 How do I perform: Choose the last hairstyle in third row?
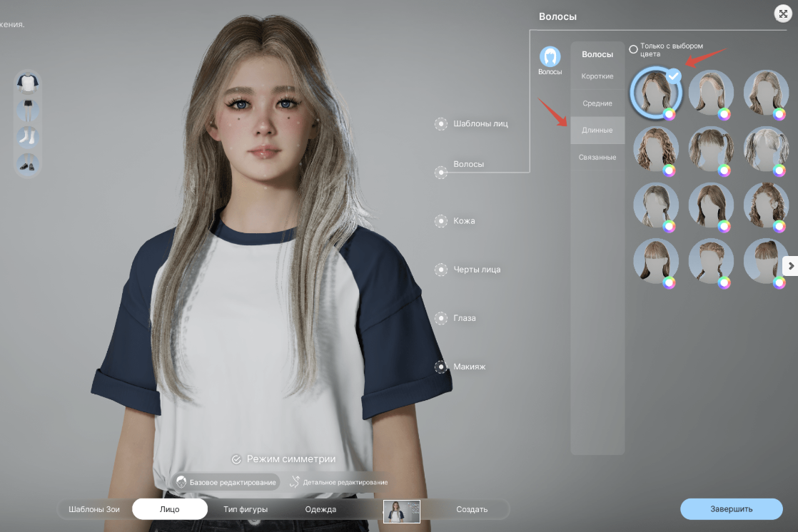pos(766,205)
